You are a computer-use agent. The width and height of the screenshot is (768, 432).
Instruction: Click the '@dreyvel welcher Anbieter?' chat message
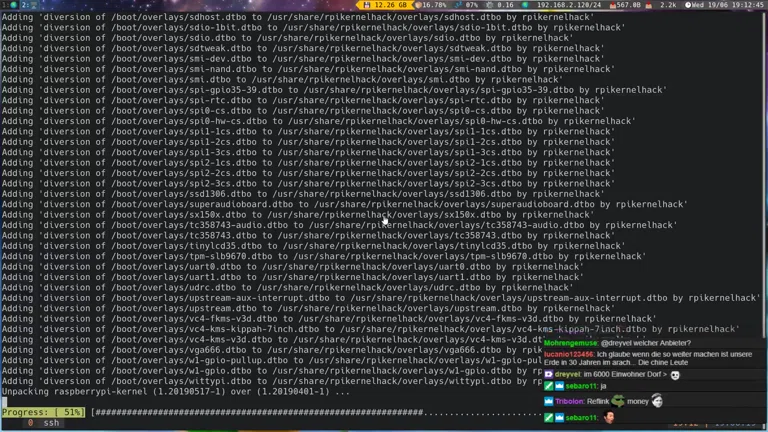(x=646, y=343)
